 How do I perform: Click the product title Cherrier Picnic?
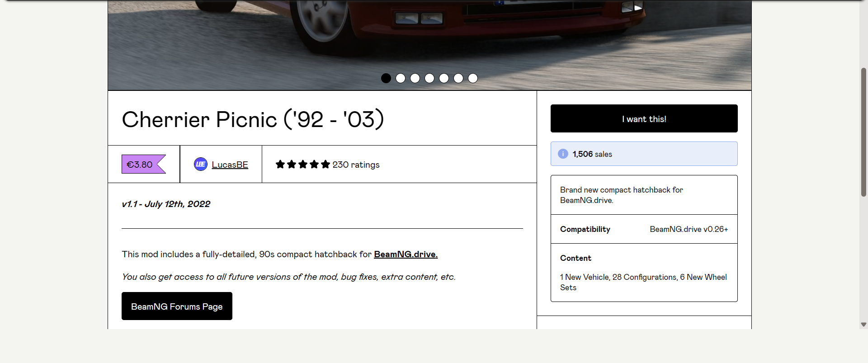click(253, 119)
